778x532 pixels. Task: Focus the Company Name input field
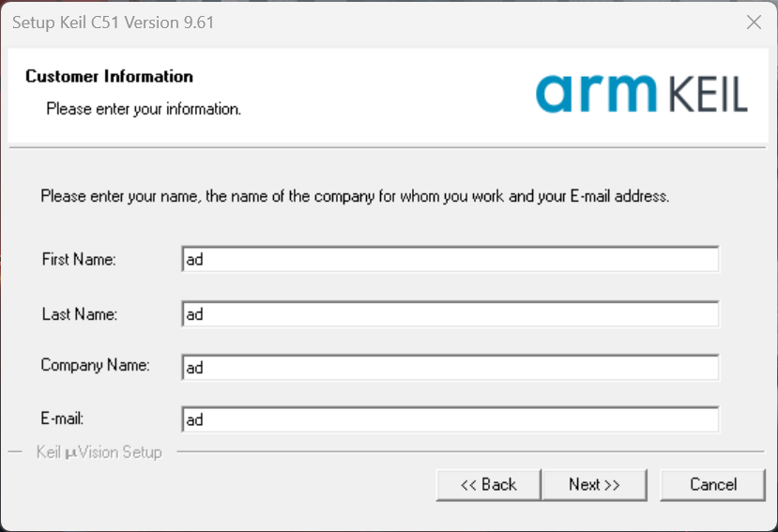450,368
